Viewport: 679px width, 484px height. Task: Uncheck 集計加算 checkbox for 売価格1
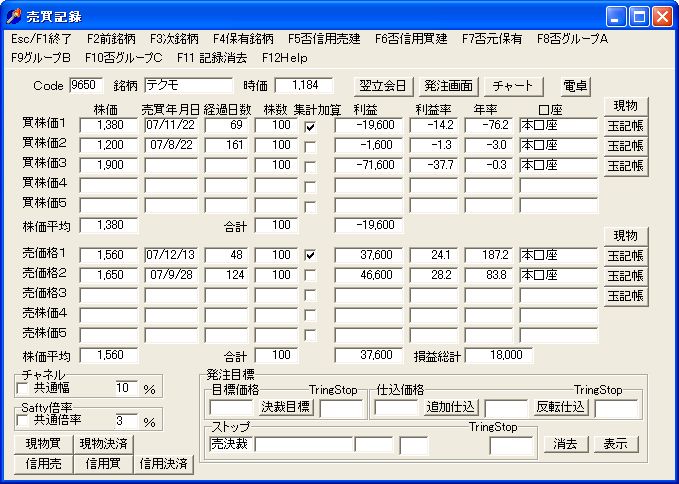(310, 256)
